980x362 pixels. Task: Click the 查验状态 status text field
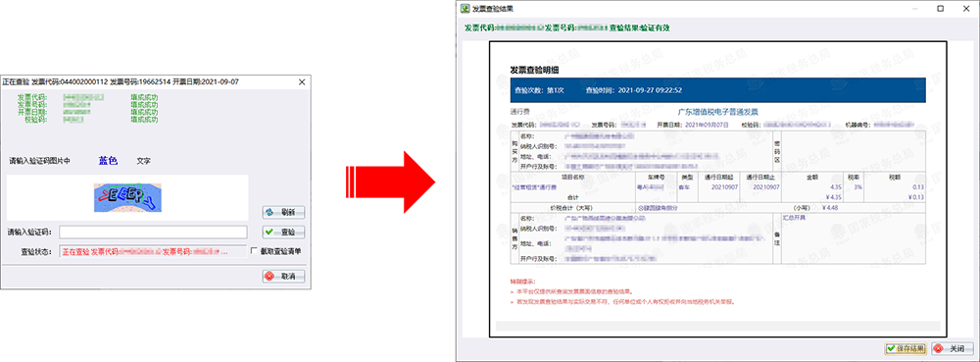153,251
